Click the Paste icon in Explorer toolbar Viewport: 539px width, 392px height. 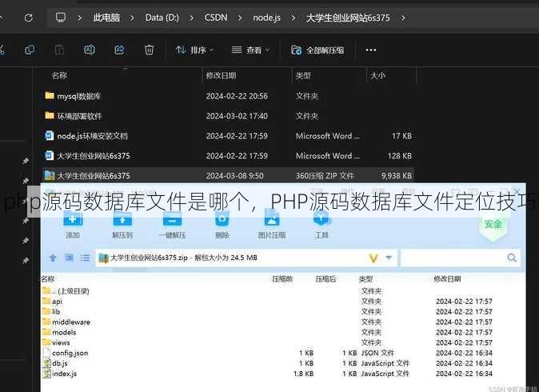(59, 50)
